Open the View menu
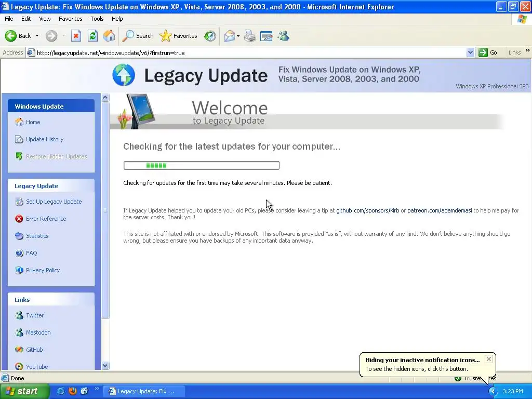532x399 pixels. [x=45, y=19]
